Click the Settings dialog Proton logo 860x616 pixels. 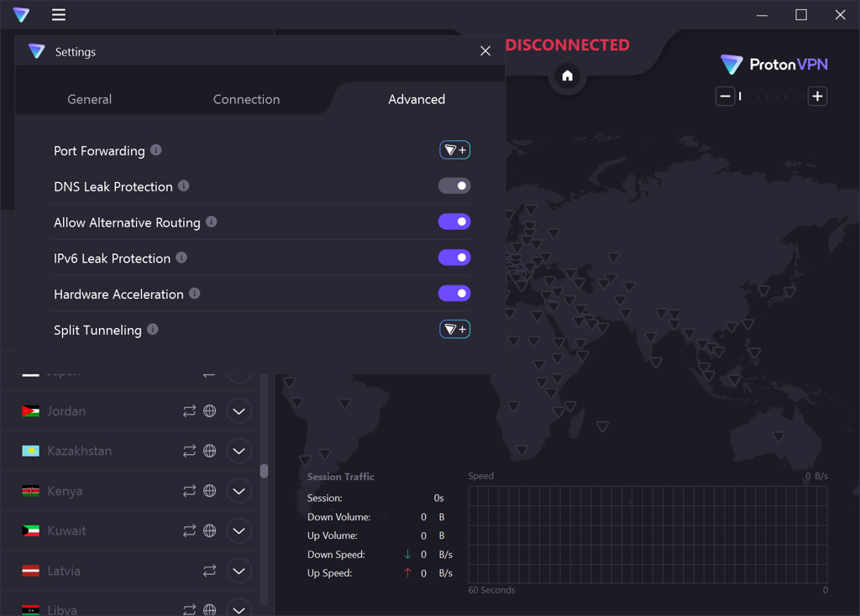37,51
